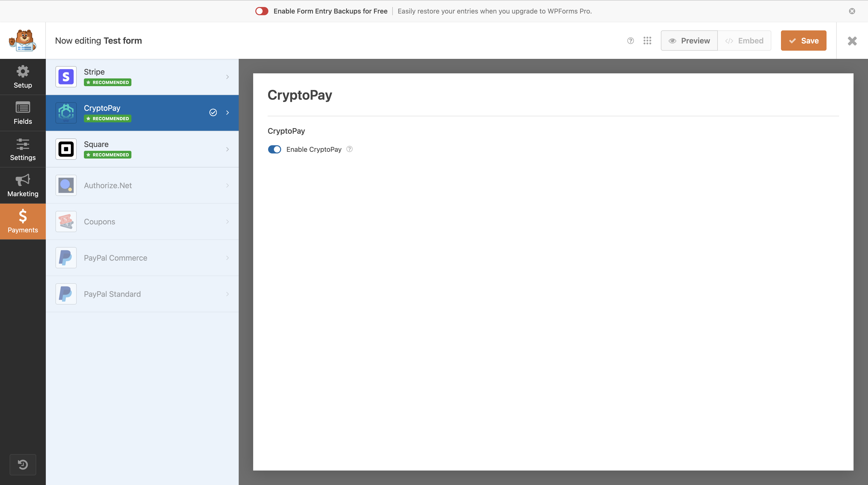Open the help question mark icon in header

631,41
